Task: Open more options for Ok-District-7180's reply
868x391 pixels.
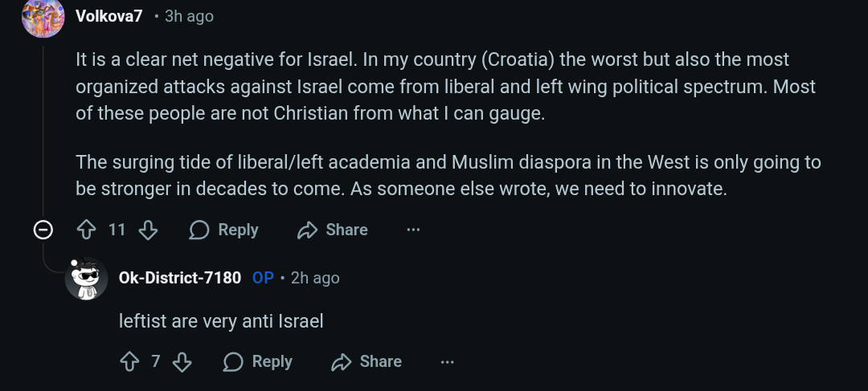Action: [448, 362]
